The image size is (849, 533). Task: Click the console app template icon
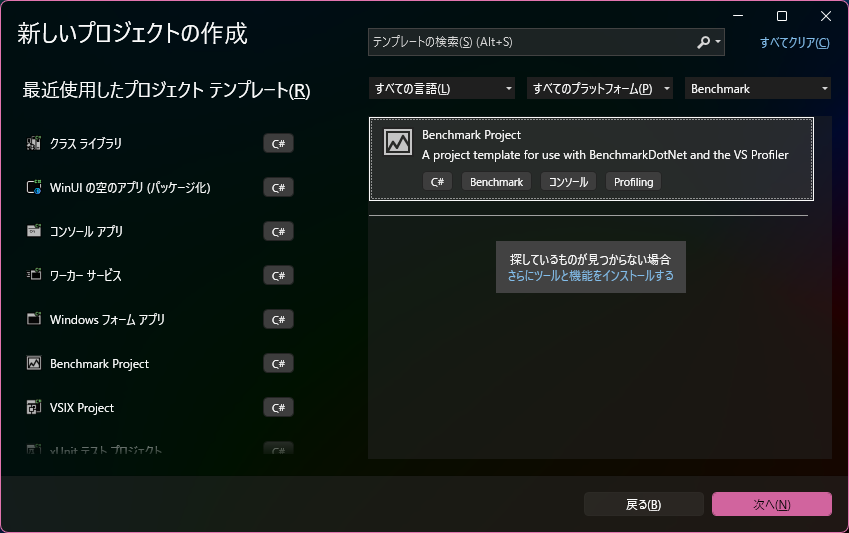(34, 231)
